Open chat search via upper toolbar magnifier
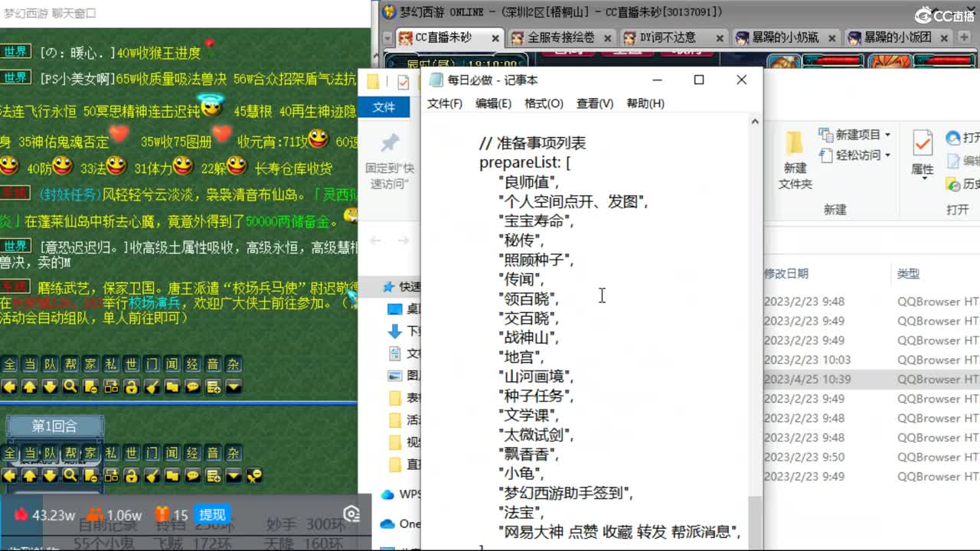 (x=70, y=386)
